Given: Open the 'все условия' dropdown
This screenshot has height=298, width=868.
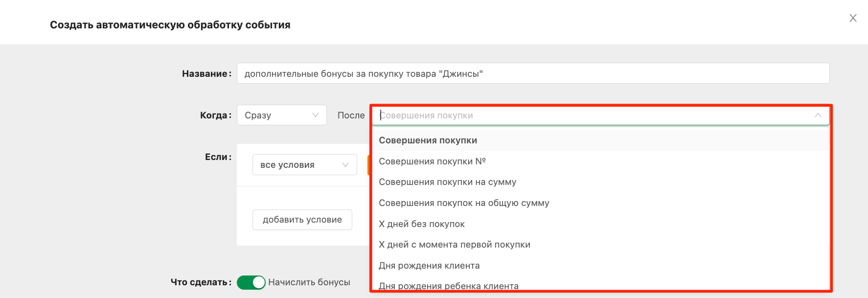Looking at the screenshot, I should click(x=304, y=165).
